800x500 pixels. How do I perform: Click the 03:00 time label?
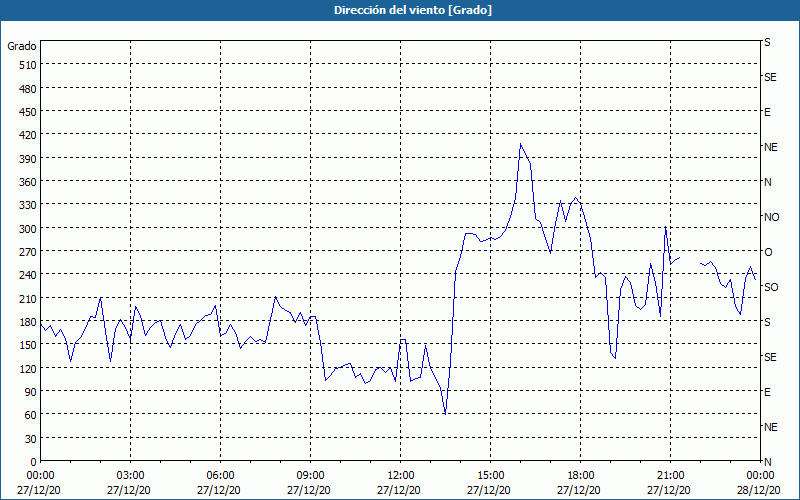[x=131, y=476]
